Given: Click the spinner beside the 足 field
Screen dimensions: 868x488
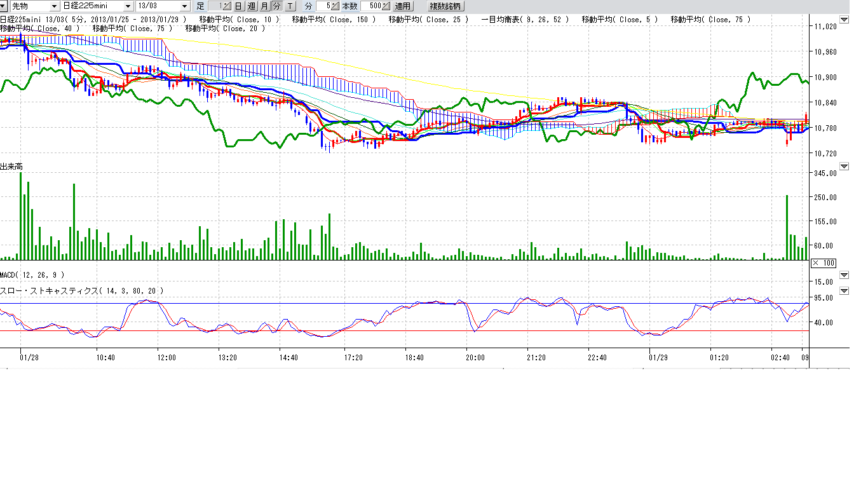Looking at the screenshot, I should pyautogui.click(x=227, y=6).
